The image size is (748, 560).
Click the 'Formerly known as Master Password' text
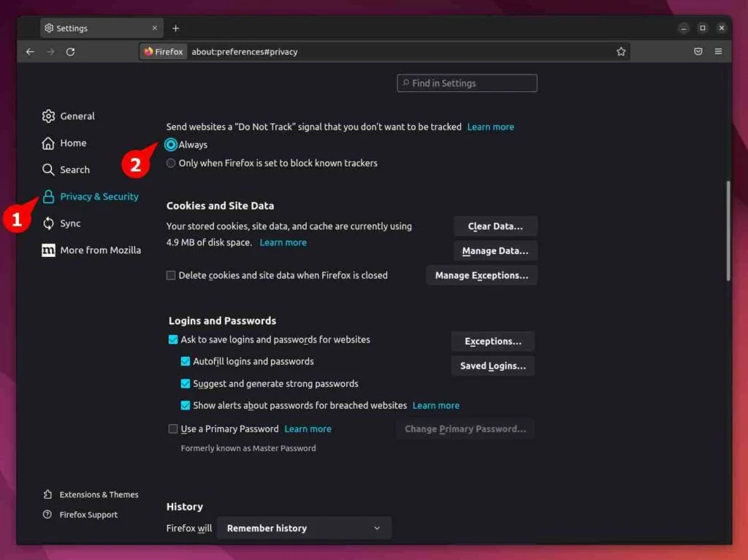pyautogui.click(x=248, y=448)
